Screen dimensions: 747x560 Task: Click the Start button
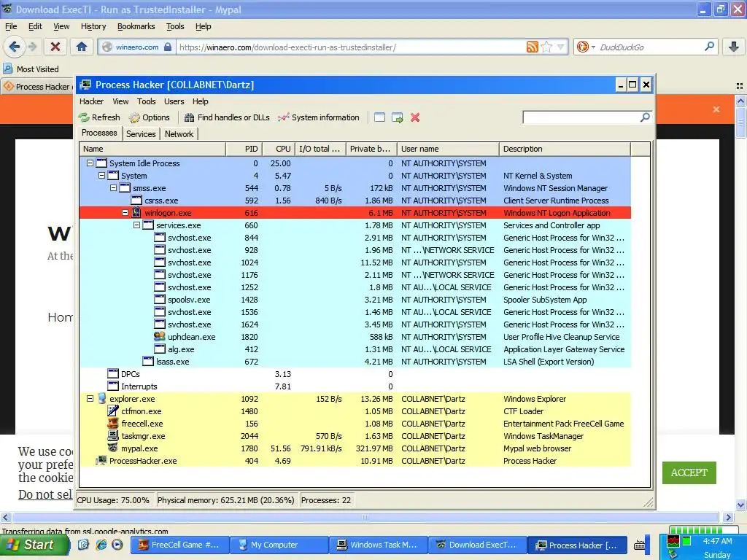(x=34, y=545)
